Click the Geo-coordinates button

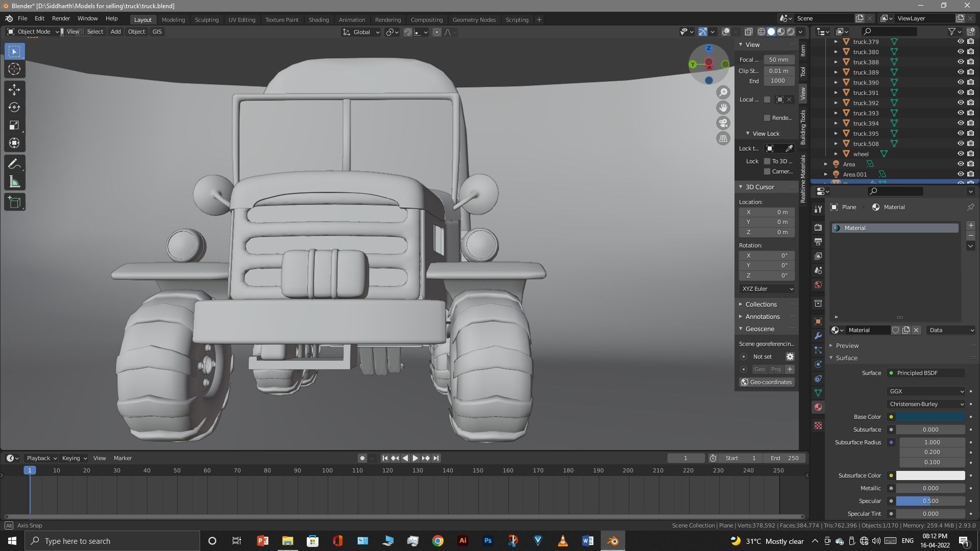pos(767,382)
